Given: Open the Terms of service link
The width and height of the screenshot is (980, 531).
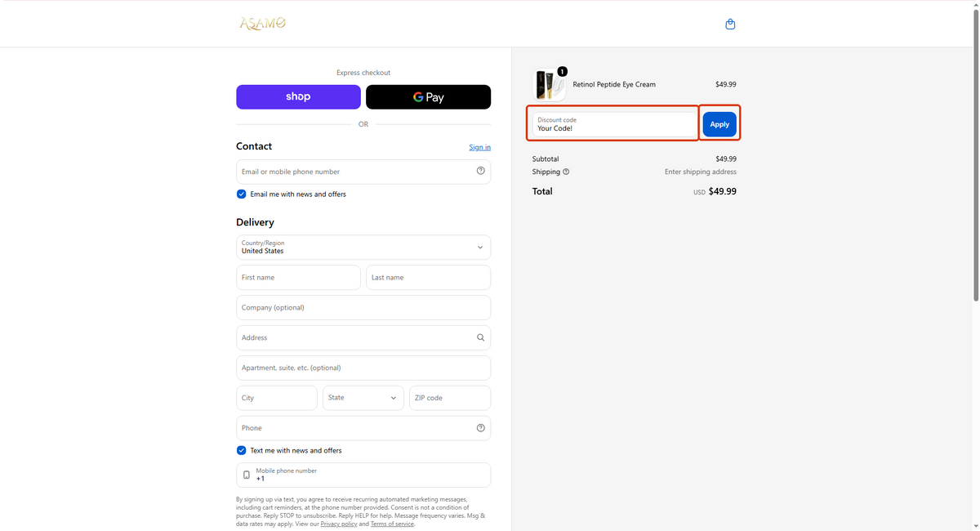Looking at the screenshot, I should tap(392, 524).
